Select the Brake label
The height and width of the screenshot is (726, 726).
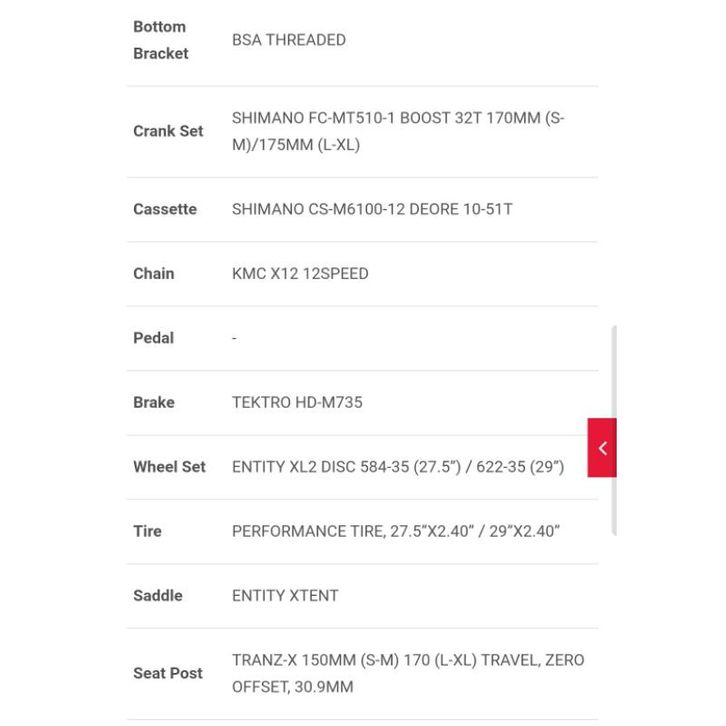[x=154, y=402]
